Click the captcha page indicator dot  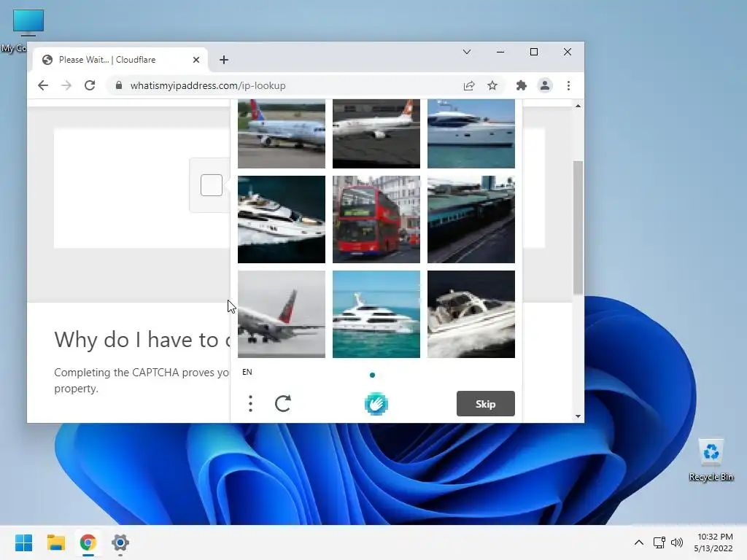373,376
